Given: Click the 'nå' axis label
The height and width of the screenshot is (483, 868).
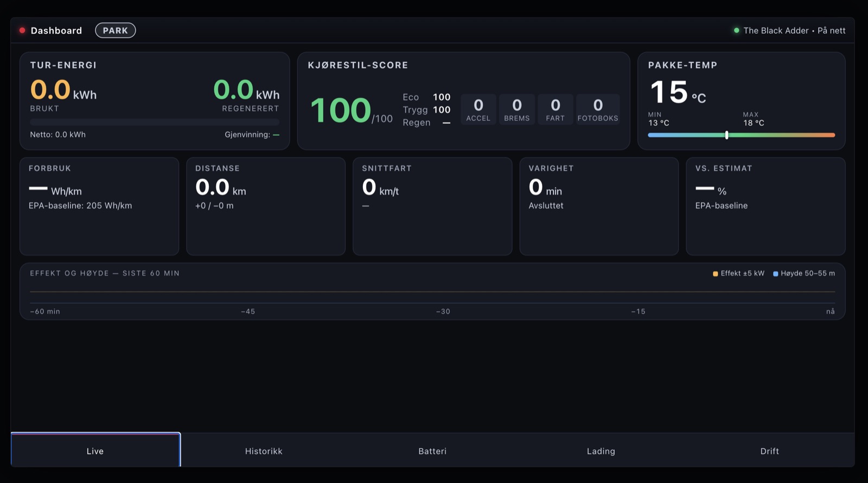Looking at the screenshot, I should coord(831,312).
